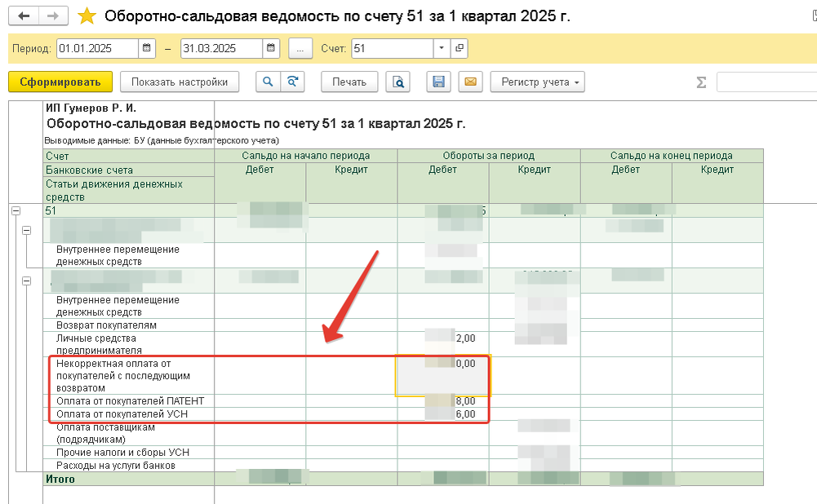
Task: Click the Счет column header cell
Action: (x=129, y=157)
